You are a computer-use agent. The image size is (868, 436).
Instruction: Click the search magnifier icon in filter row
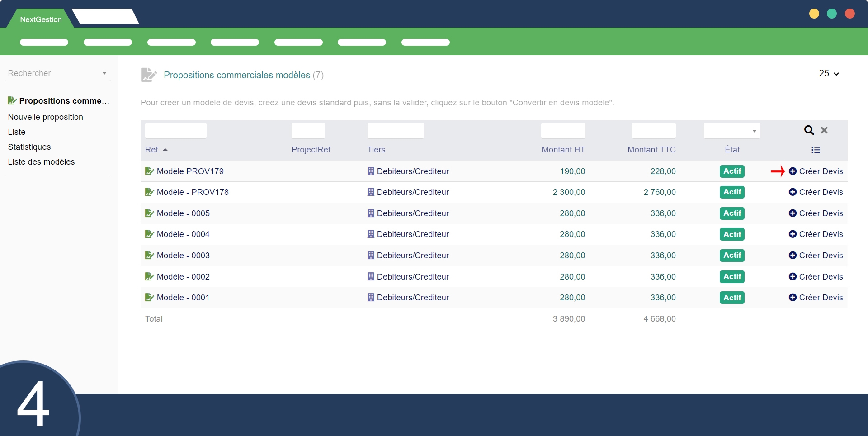tap(809, 130)
